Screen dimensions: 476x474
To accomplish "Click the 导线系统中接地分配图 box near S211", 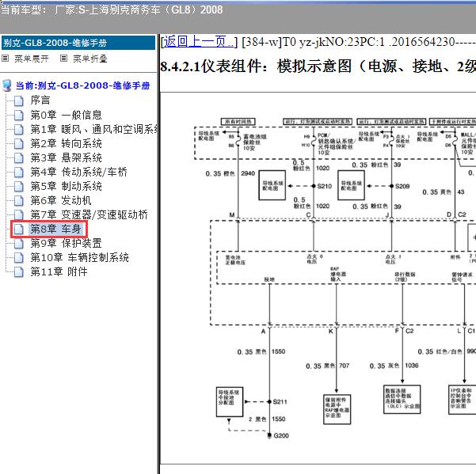I will coord(230,402).
